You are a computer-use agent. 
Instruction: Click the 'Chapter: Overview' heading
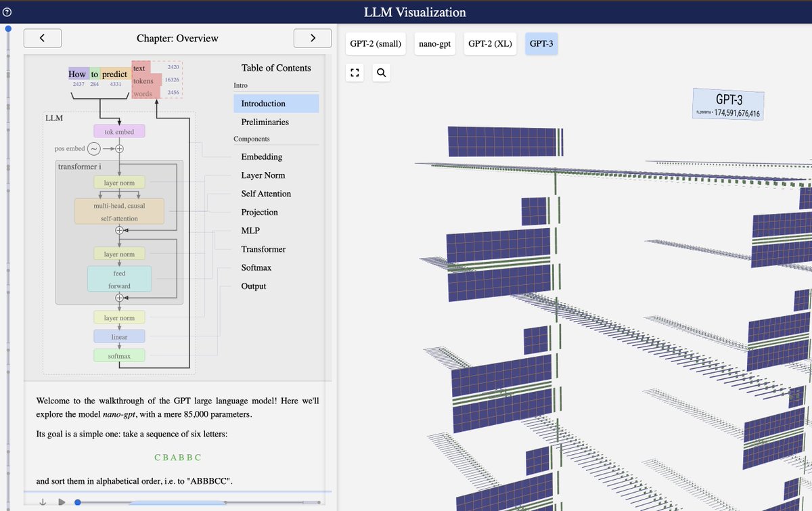click(177, 39)
